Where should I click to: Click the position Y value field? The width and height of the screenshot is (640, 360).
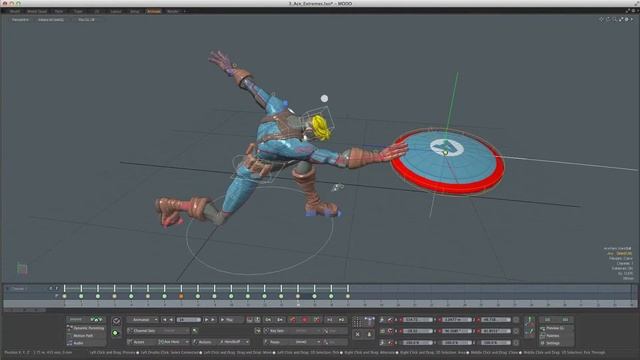457,320
